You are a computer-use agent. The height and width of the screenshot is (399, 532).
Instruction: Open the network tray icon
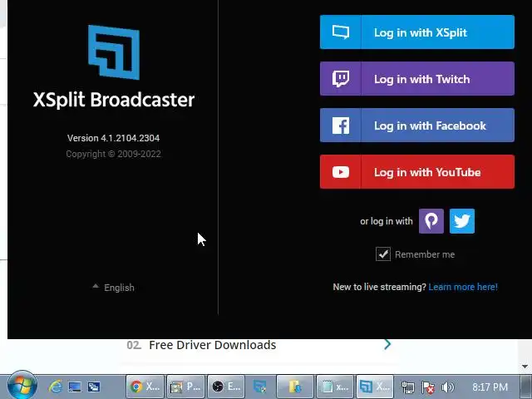click(407, 387)
